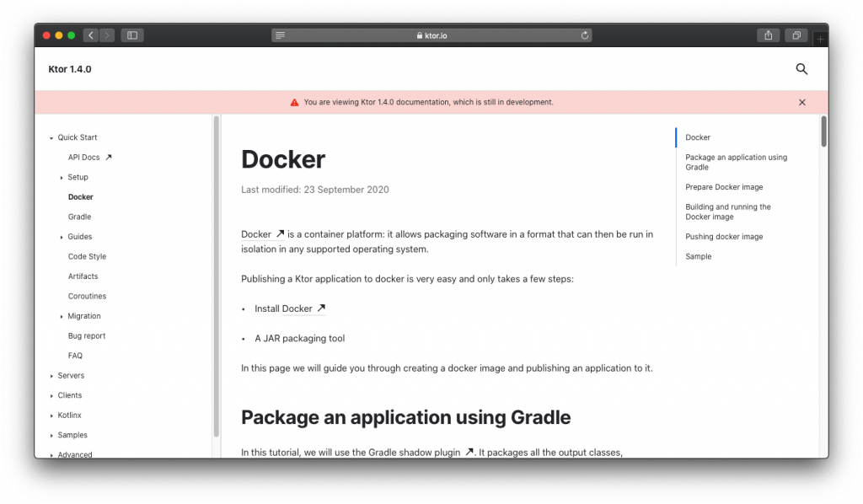This screenshot has width=863, height=504.
Task: Toggle the Safari sidebar button
Action: pos(132,35)
